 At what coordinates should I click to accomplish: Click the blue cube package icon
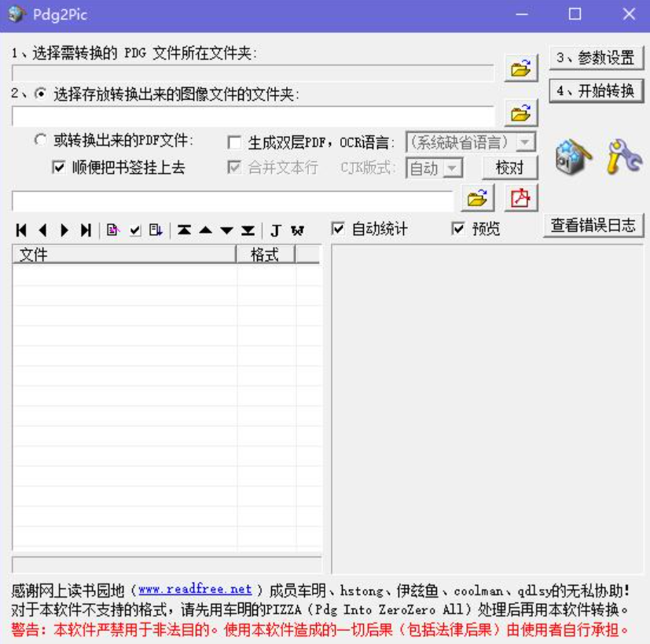(x=574, y=156)
